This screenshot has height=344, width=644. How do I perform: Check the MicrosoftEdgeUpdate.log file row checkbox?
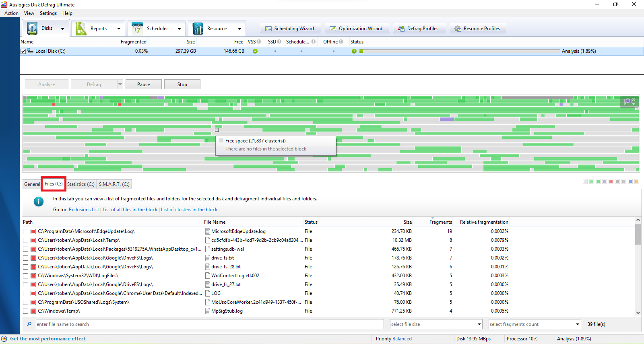click(26, 231)
